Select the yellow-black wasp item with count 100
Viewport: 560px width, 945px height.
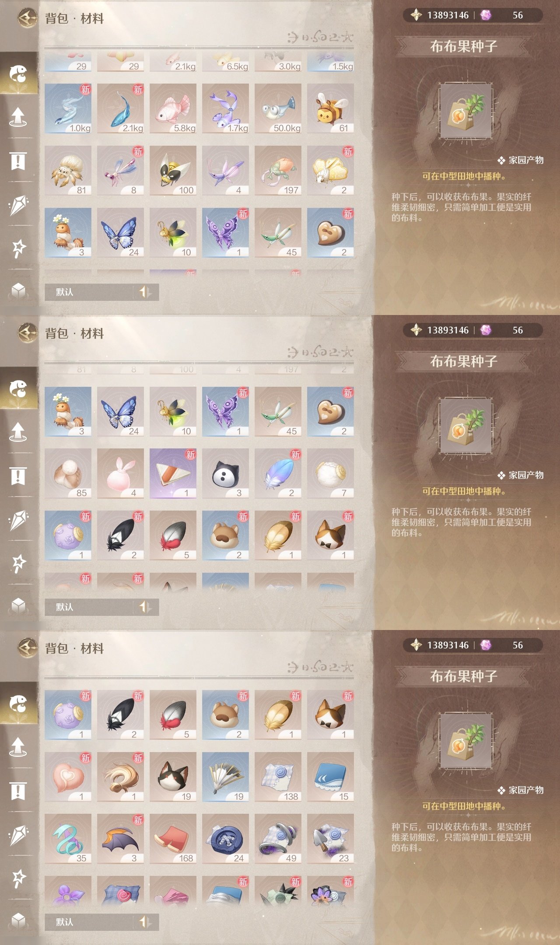pyautogui.click(x=173, y=171)
